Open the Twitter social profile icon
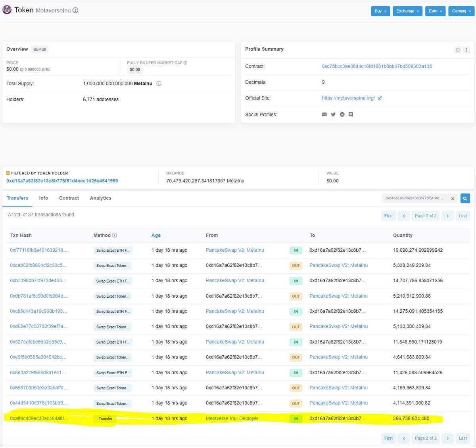Screen dimensions: 476x448 click(x=333, y=115)
